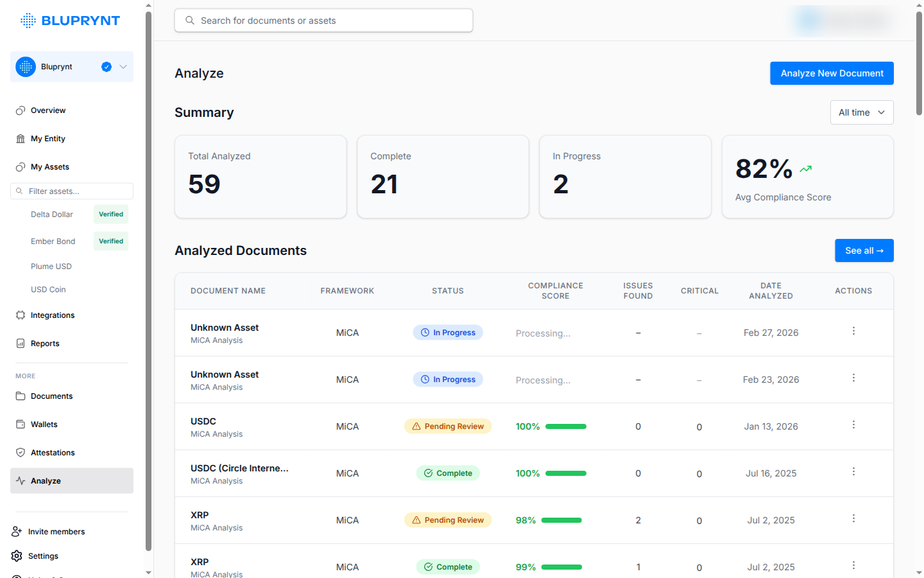Click the My Entity building icon
Image resolution: width=924 pixels, height=578 pixels.
[21, 139]
